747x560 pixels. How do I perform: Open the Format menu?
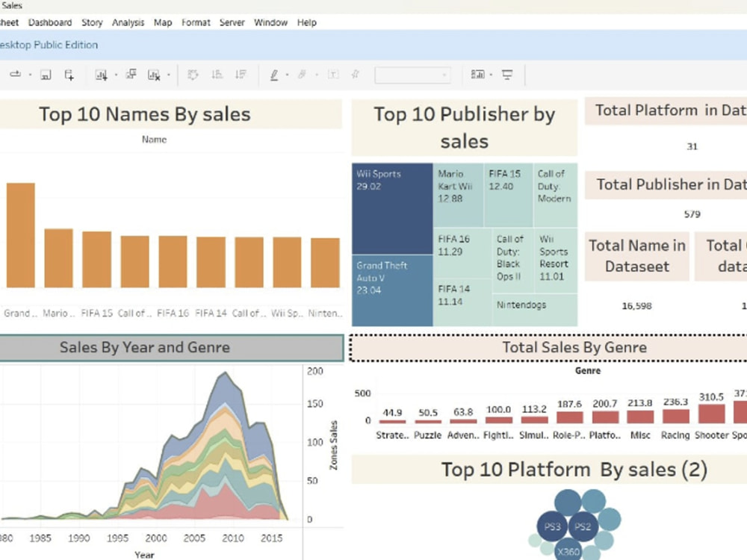tap(196, 22)
